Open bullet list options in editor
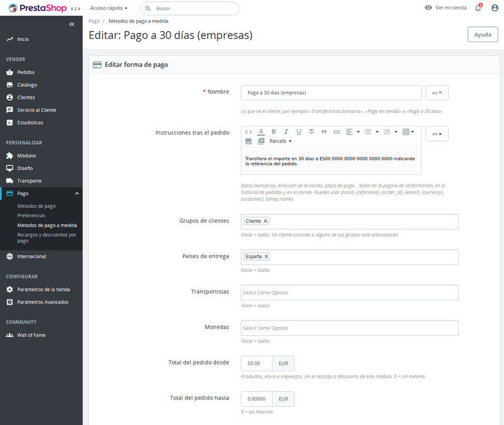 (x=372, y=132)
